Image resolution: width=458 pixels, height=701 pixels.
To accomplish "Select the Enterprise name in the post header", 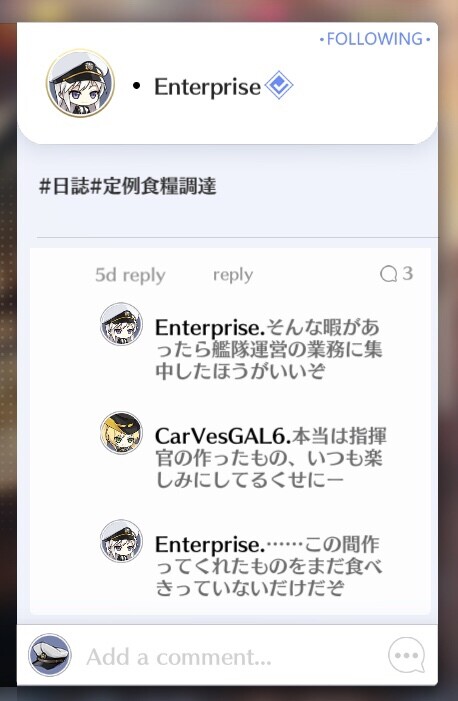I will pos(208,86).
